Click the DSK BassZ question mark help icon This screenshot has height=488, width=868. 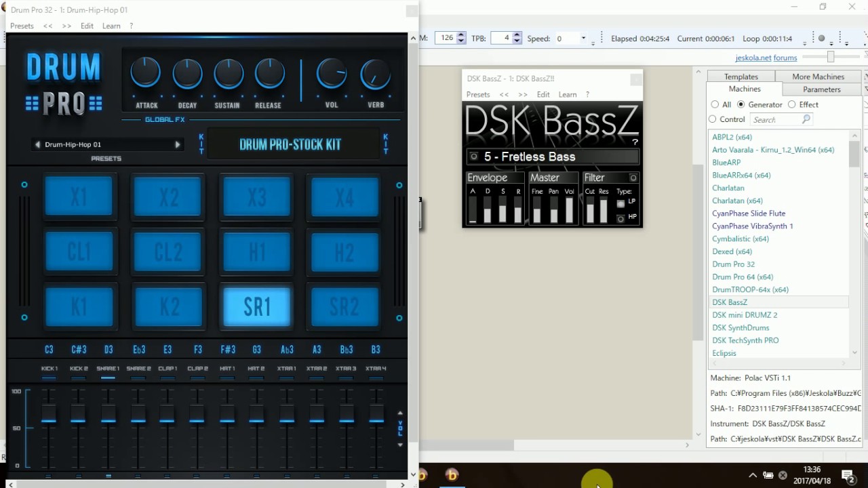click(x=635, y=142)
